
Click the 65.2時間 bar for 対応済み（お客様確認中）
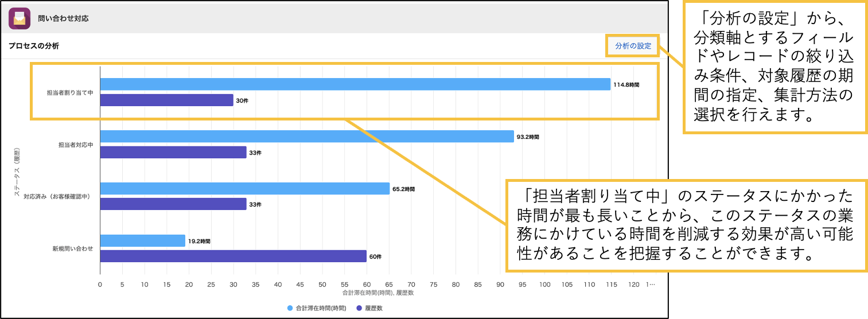pyautogui.click(x=245, y=189)
